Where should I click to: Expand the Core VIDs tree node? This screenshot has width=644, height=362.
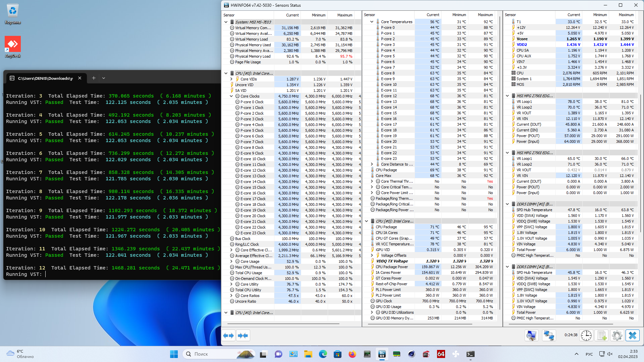pos(231,79)
